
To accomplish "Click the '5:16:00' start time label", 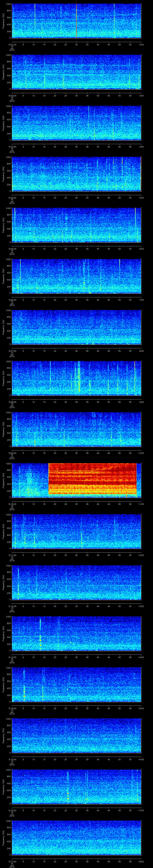I will coord(12,810).
